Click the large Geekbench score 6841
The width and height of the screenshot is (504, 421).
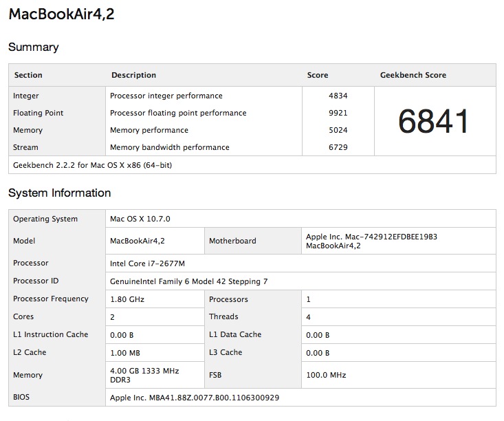pos(434,121)
